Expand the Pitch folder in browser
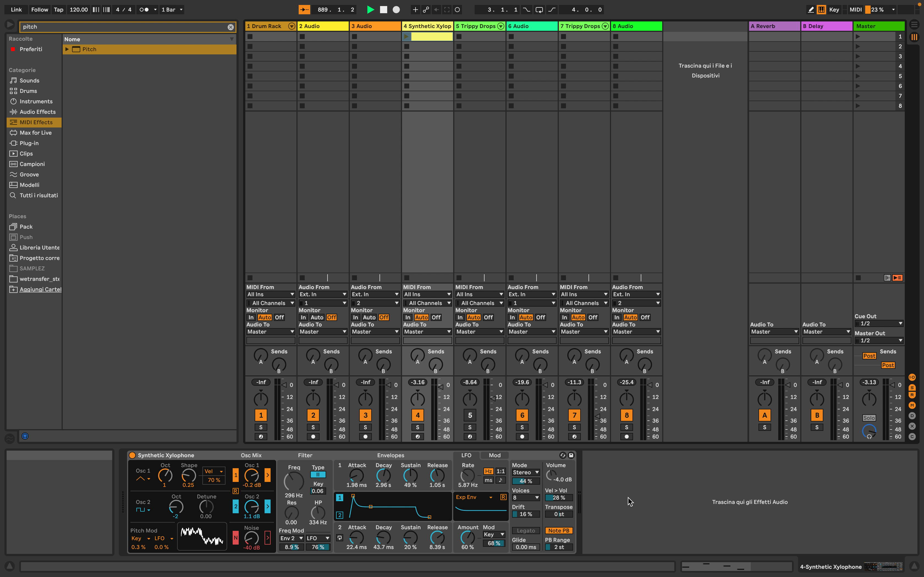Image resolution: width=924 pixels, height=577 pixels. click(x=67, y=49)
